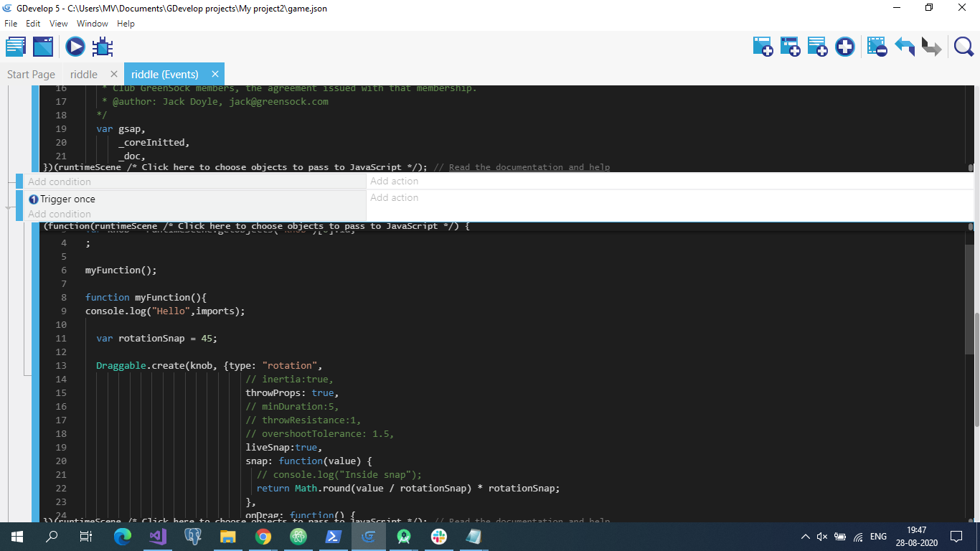980x551 pixels.
Task: Click the '// overshootTolerance: 1.5,' comment
Action: pyautogui.click(x=319, y=433)
